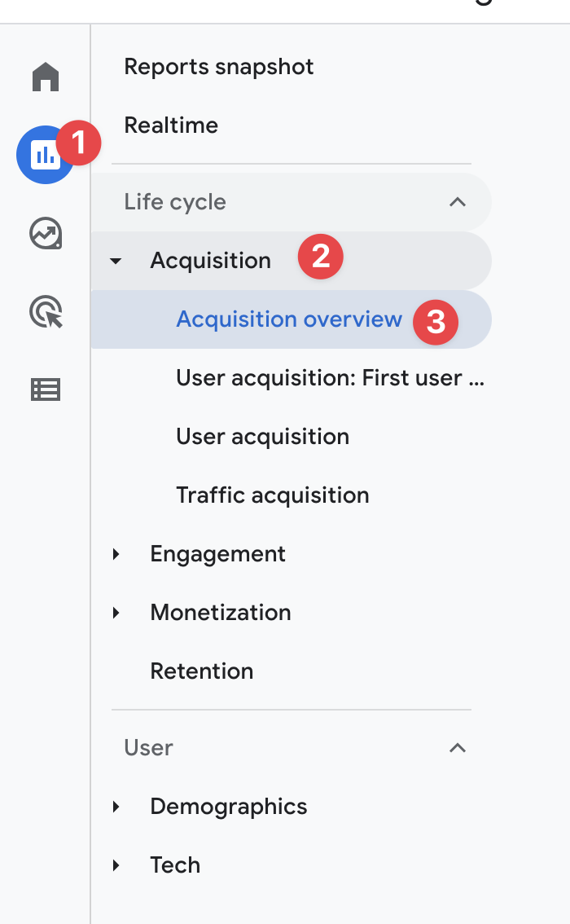This screenshot has width=570, height=924.
Task: Expand the Demographics arrow
Action: coord(116,807)
